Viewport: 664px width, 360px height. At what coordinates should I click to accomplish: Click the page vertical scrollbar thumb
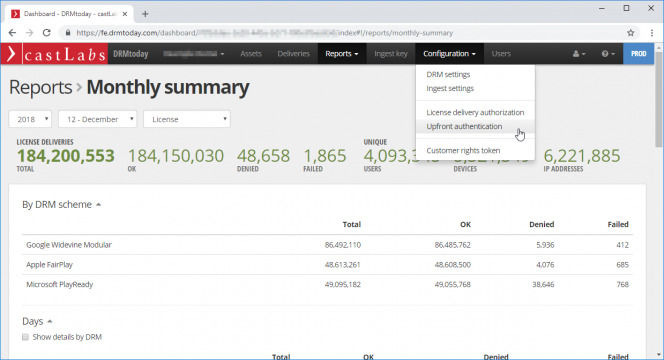coord(659,100)
